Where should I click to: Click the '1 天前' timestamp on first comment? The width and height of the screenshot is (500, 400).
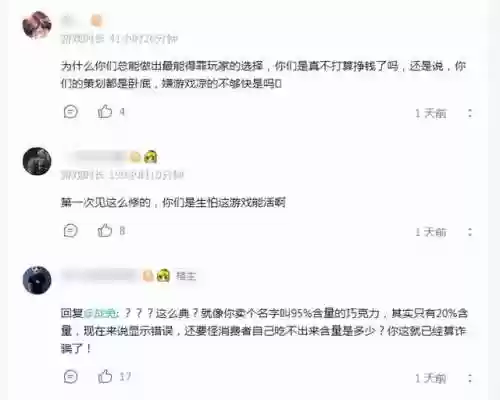[x=431, y=113]
